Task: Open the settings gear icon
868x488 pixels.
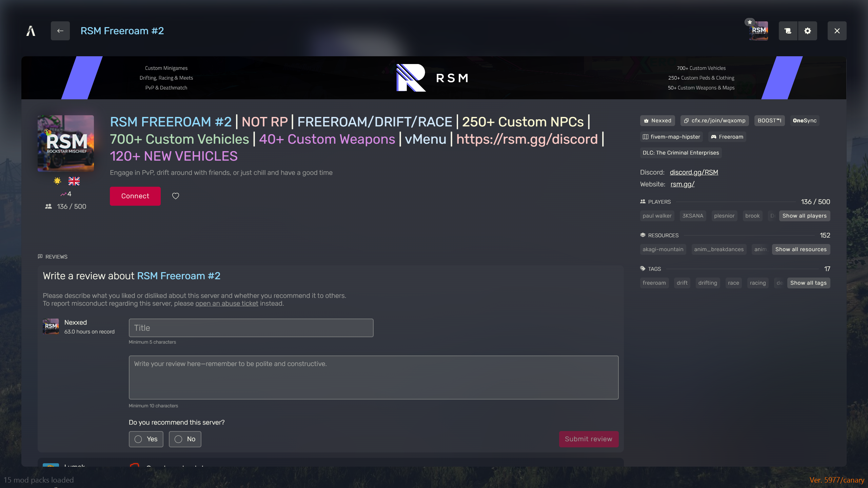Action: 808,31
